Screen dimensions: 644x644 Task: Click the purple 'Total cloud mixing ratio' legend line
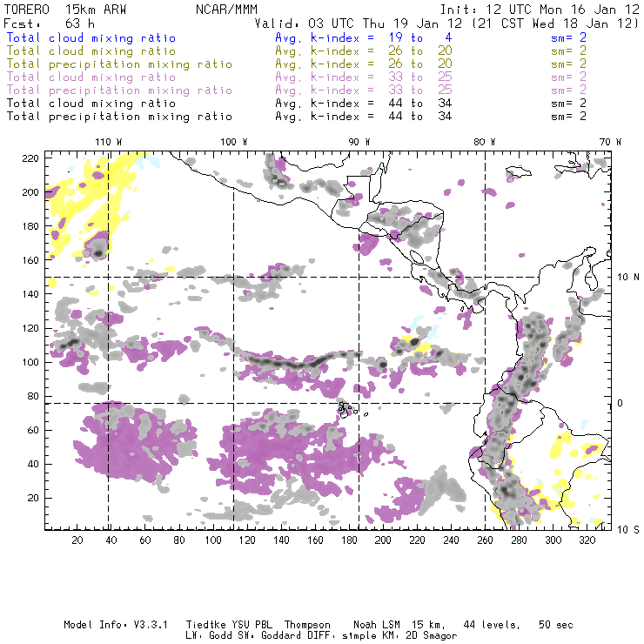click(91, 77)
